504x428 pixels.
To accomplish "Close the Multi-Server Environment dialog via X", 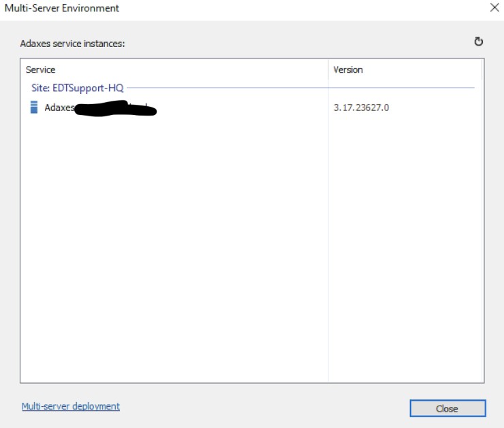I will coord(494,7).
